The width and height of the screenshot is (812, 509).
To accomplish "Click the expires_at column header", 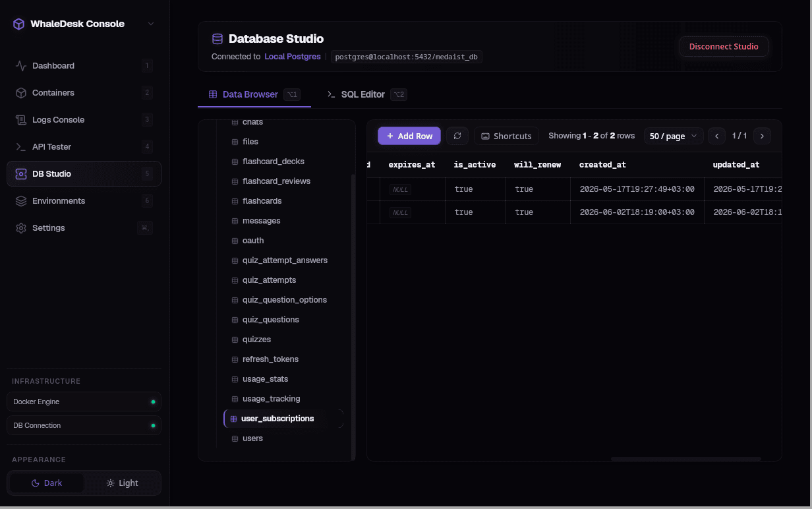I will [412, 165].
